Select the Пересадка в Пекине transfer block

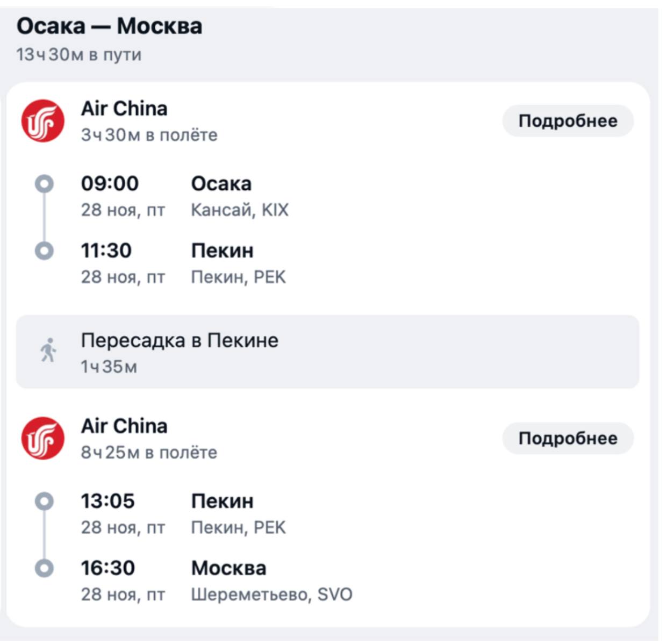point(328,352)
